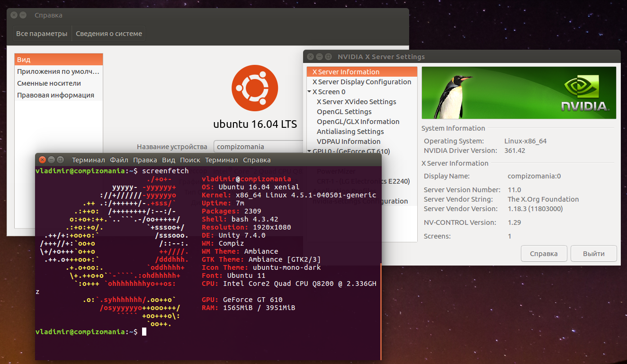
Task: Maximize the NVIDIA X Server Settings window
Action: click(x=328, y=57)
